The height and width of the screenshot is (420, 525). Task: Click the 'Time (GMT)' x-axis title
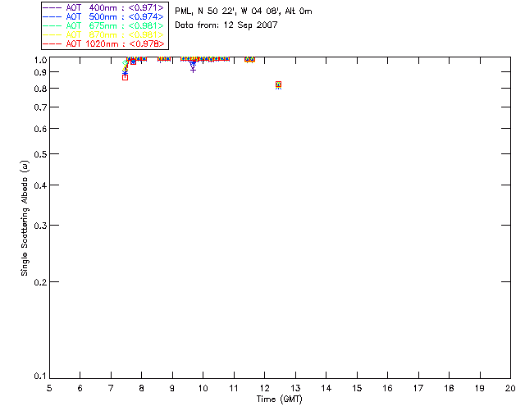[x=279, y=399]
